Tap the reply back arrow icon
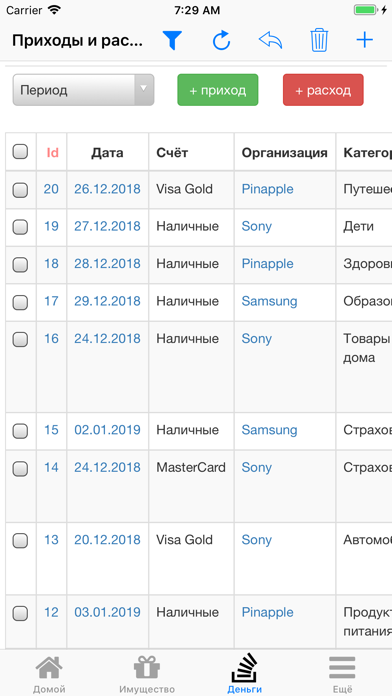 270,40
